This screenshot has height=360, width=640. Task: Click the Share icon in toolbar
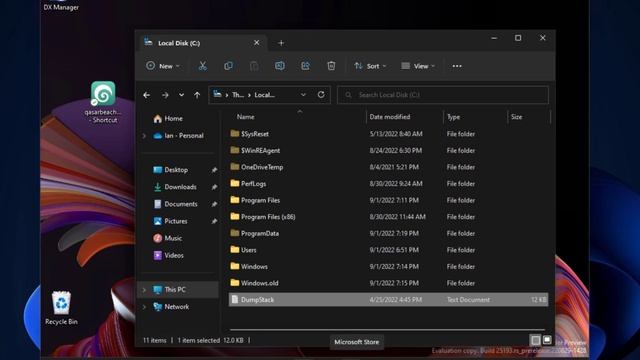pyautogui.click(x=305, y=66)
